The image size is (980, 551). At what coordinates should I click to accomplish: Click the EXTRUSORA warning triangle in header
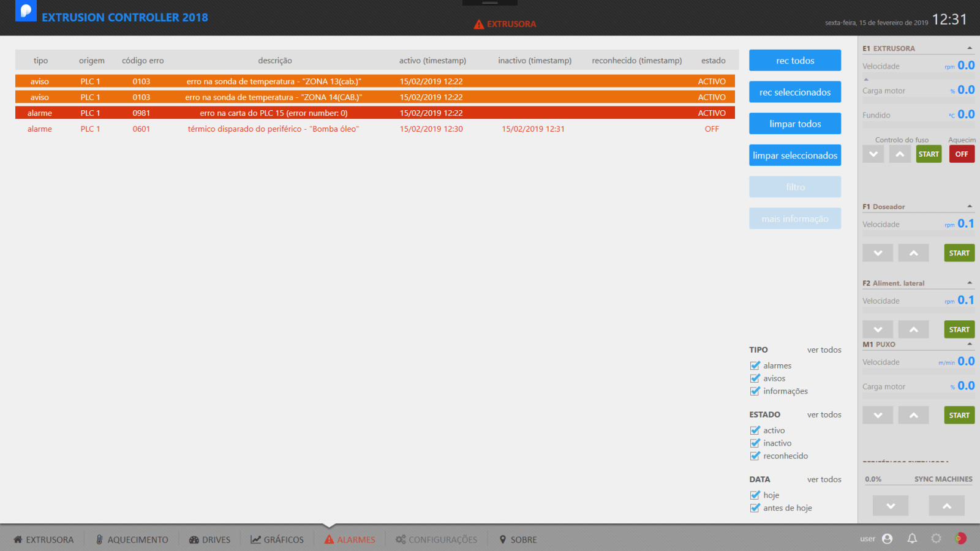479,24
